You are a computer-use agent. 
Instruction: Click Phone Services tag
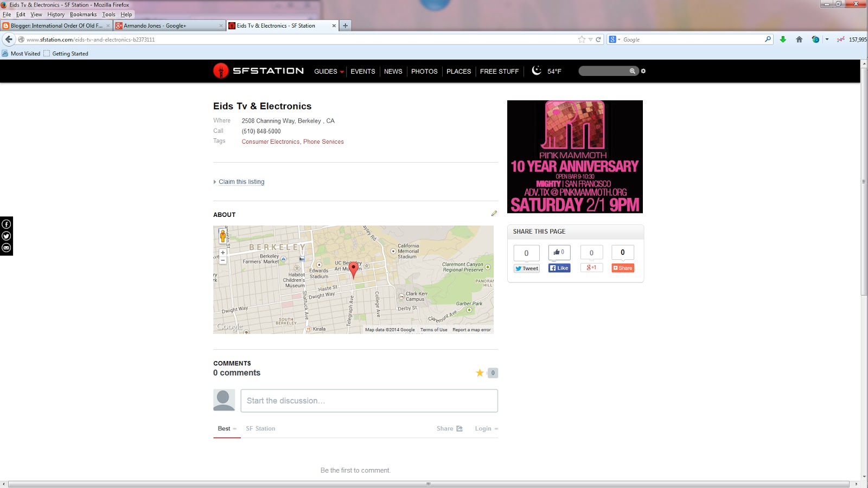[323, 142]
